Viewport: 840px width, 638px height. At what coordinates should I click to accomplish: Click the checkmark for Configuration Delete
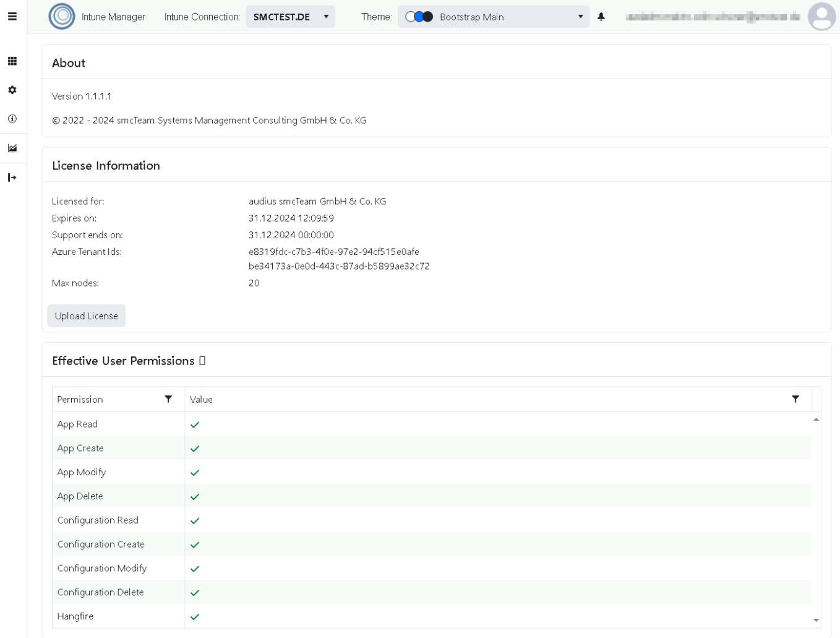coord(195,593)
